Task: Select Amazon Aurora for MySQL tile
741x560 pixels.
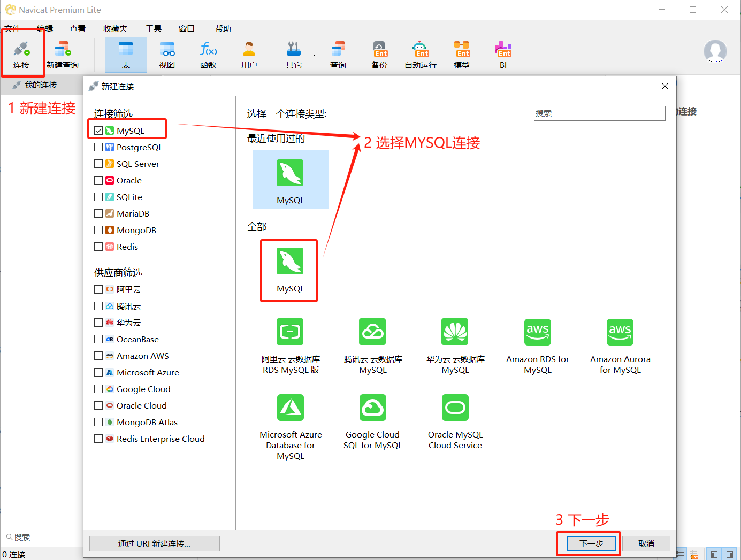Action: tap(620, 346)
